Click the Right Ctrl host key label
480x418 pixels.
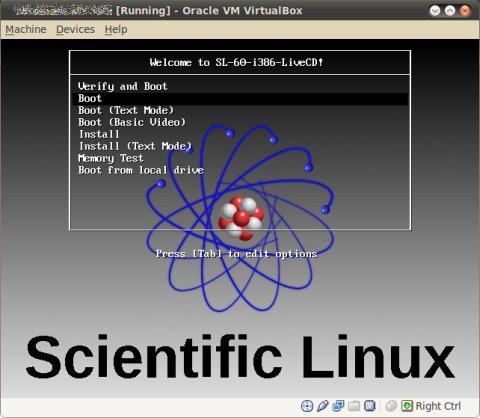[x=438, y=406]
